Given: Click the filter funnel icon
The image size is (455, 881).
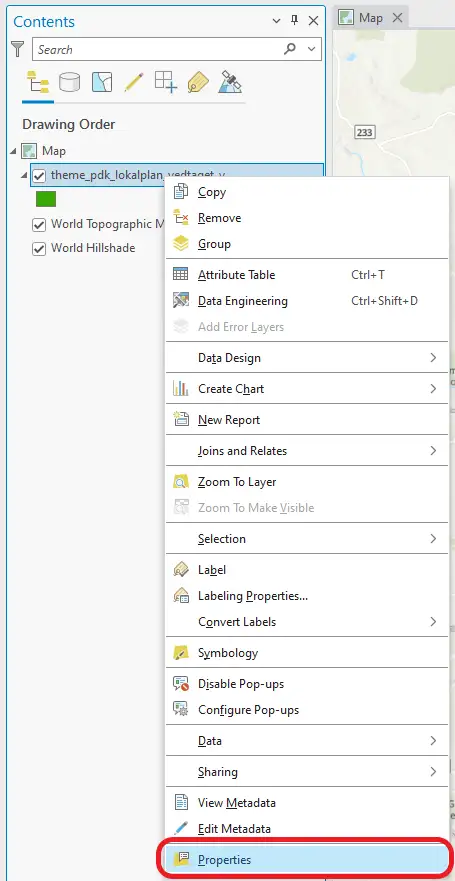Looking at the screenshot, I should [x=18, y=49].
